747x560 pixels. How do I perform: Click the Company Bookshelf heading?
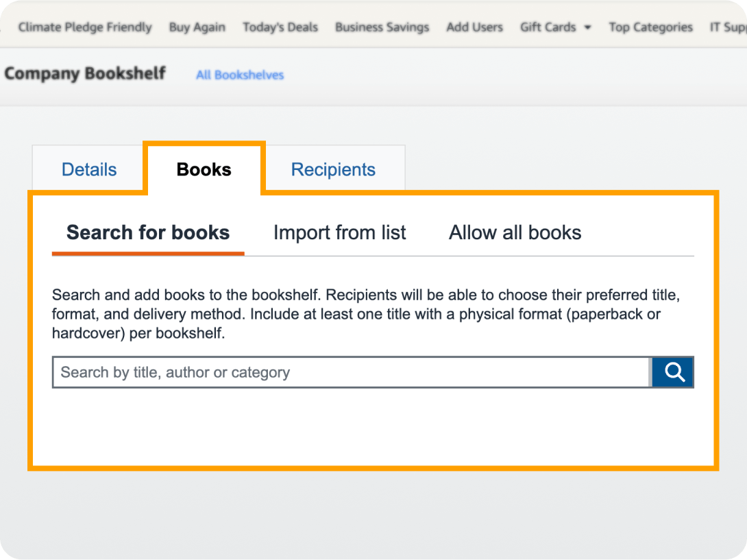(x=85, y=73)
